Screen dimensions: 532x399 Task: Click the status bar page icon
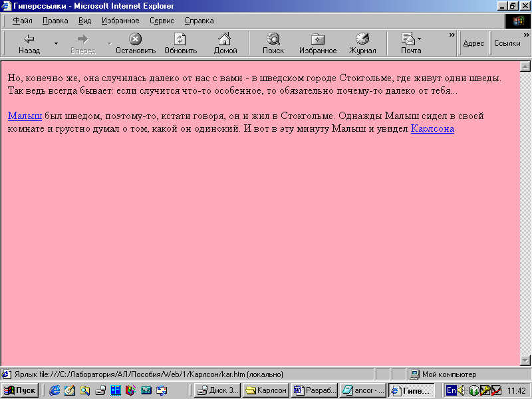coord(6,374)
